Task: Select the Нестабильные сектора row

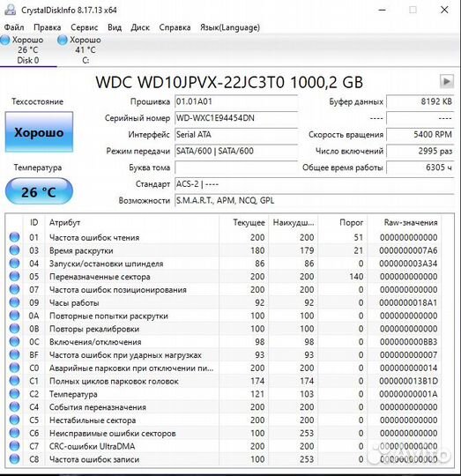Action: [x=223, y=420]
